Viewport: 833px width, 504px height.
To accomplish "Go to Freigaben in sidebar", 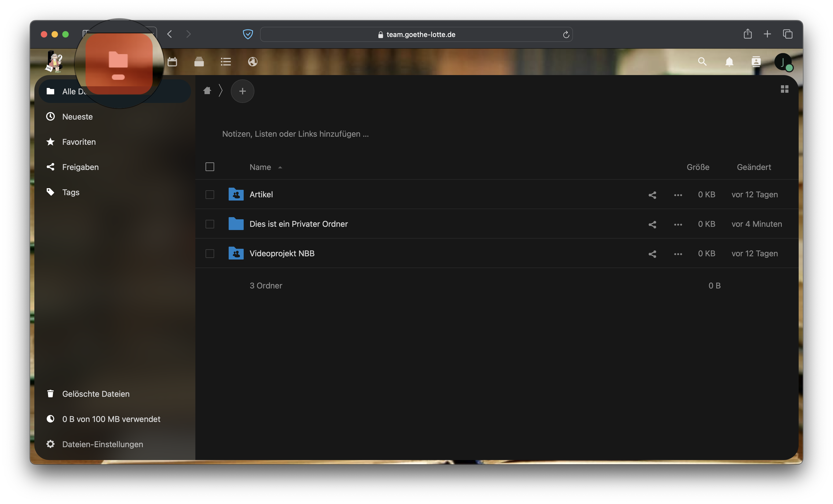I will point(80,167).
